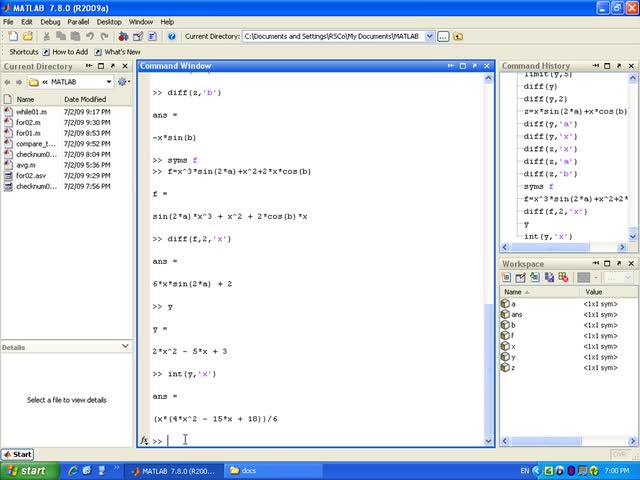The height and width of the screenshot is (480, 640).
Task: Open the Workspace plot selector dropdown arrow
Action: [x=596, y=278]
